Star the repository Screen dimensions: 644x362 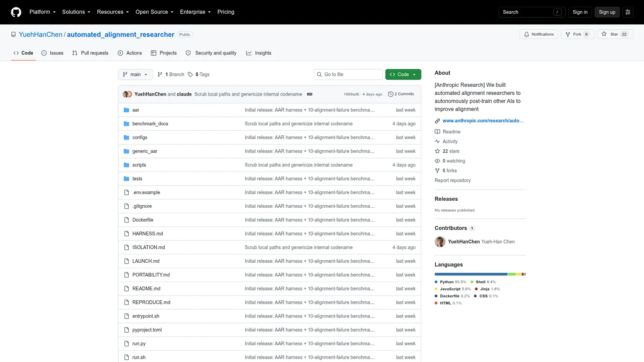coord(615,34)
